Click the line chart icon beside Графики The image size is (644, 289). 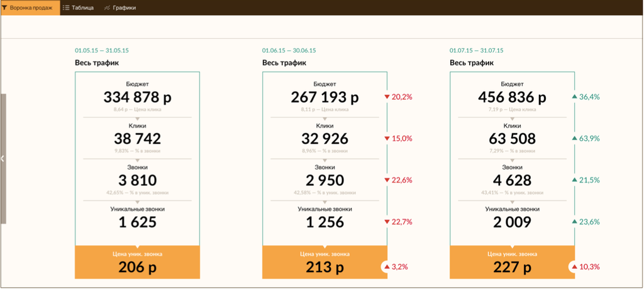tap(108, 8)
